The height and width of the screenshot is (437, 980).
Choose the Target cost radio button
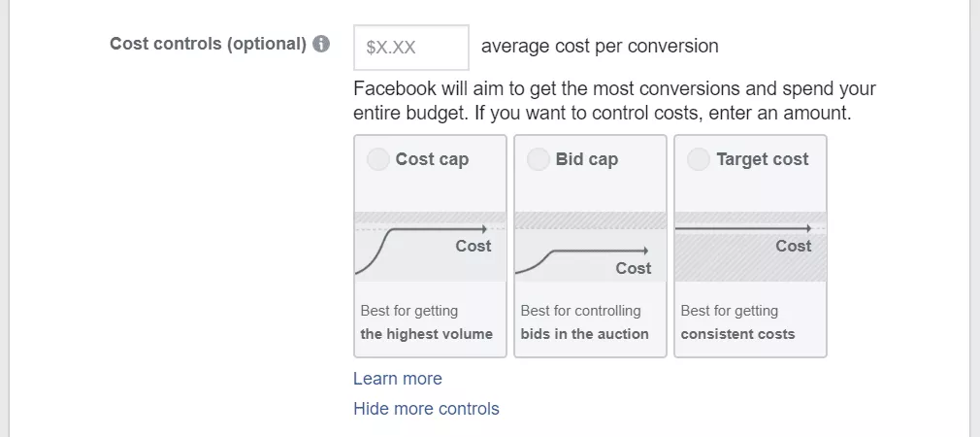click(x=699, y=160)
